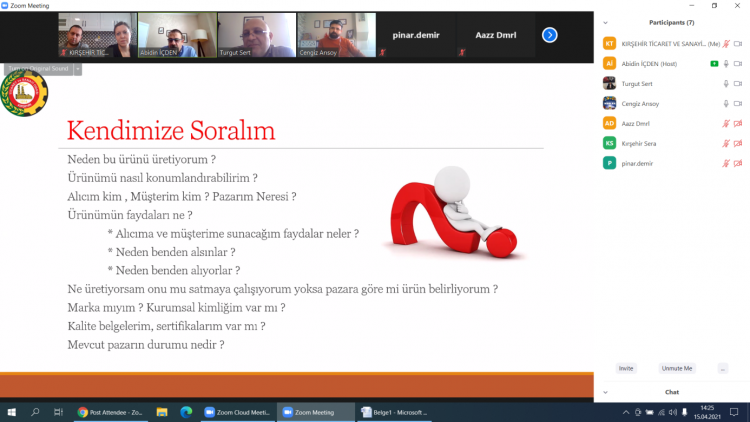Toggle my muted microphone in participants list
This screenshot has height=422, width=750.
pos(726,44)
